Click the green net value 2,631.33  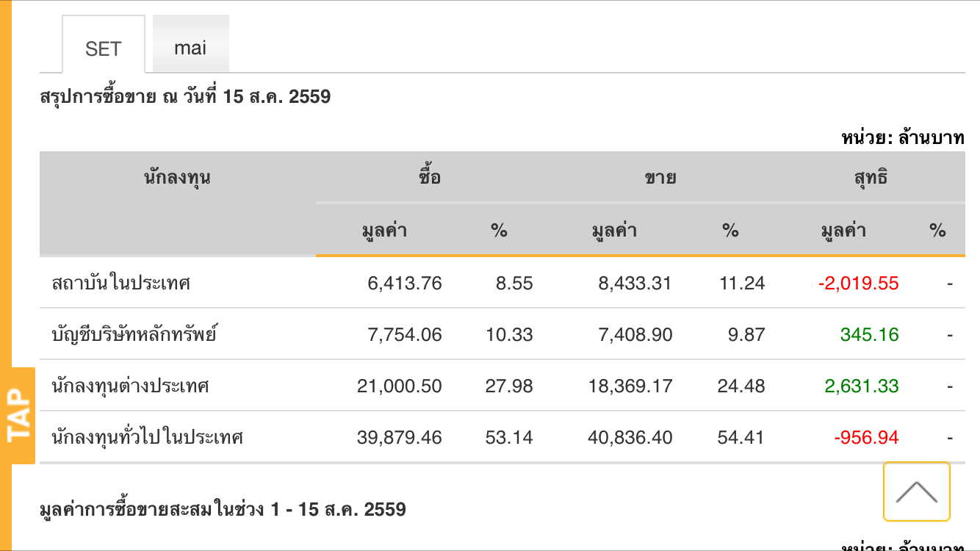coord(862,386)
